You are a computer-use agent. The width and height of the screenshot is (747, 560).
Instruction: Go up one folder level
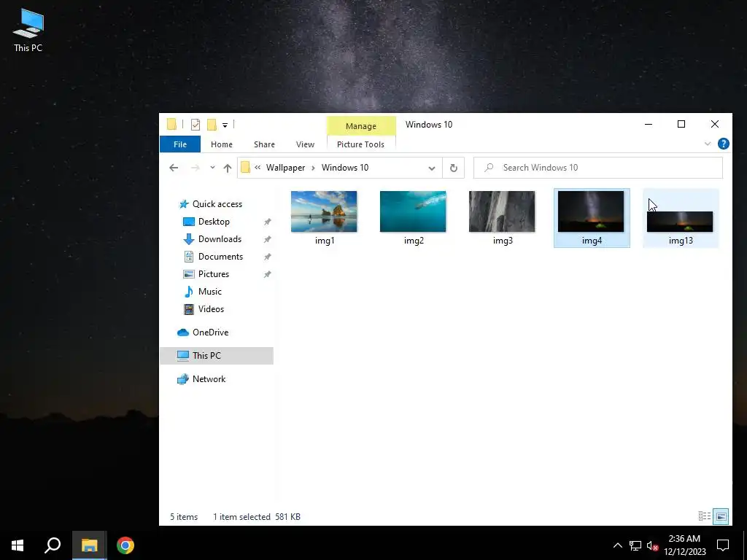coord(228,168)
